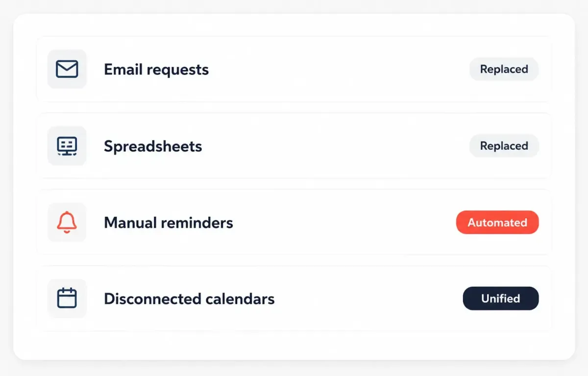Select the Manual reminders label
588x376 pixels.
[169, 223]
